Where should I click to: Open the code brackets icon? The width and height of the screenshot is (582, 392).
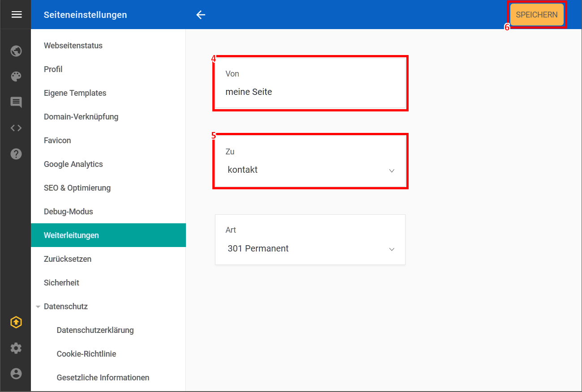click(16, 128)
